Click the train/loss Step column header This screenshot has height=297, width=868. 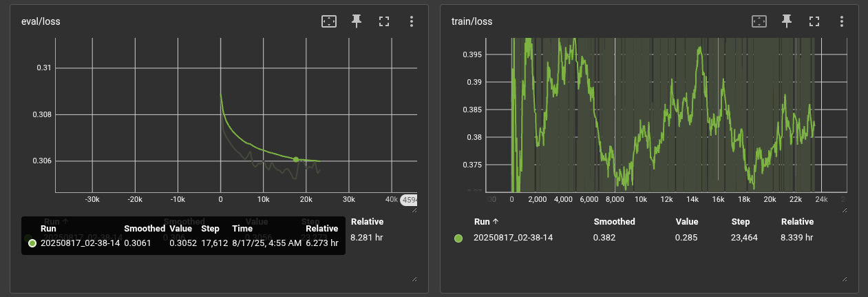pyautogui.click(x=740, y=222)
